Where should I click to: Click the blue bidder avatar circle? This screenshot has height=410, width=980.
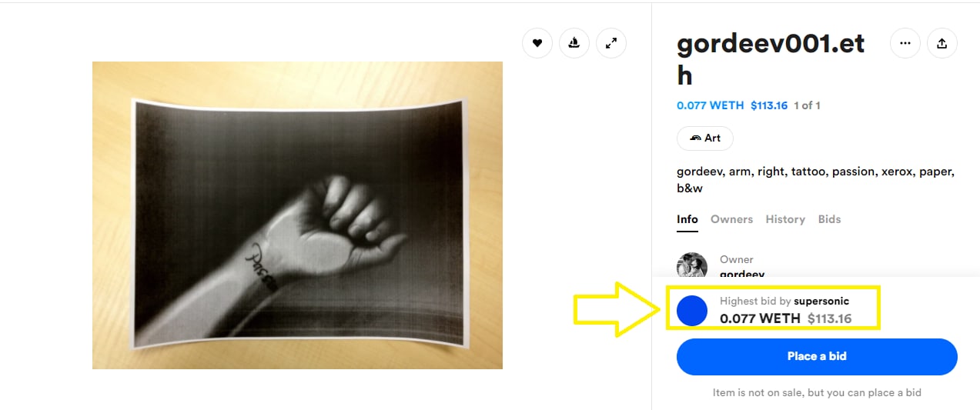click(x=691, y=310)
